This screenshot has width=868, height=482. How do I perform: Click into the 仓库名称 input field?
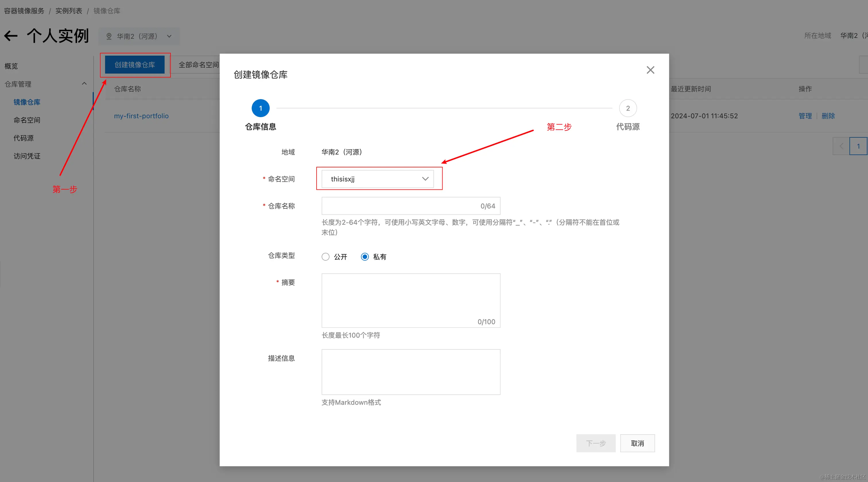point(411,206)
